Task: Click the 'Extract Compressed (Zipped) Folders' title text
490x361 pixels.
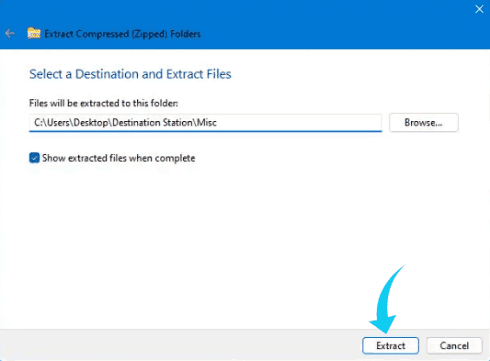Action: click(122, 34)
